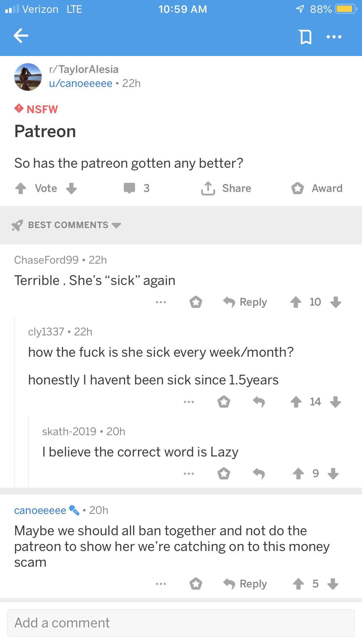Downvote the Patreon post
This screenshot has height=644, width=362.
coord(71,188)
